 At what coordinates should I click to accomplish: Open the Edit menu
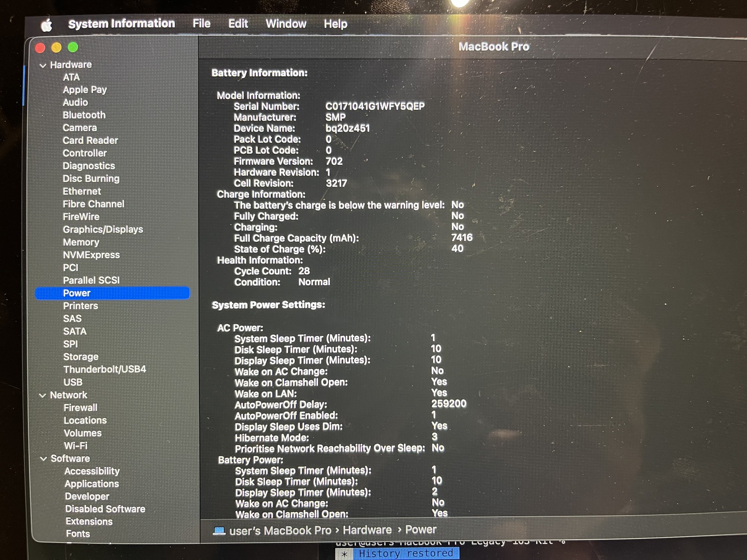238,24
